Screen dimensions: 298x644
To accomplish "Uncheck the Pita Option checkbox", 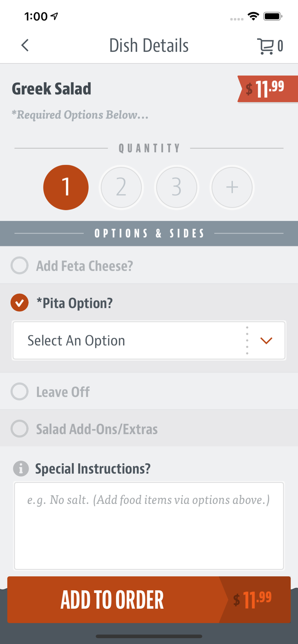I will coord(20,303).
